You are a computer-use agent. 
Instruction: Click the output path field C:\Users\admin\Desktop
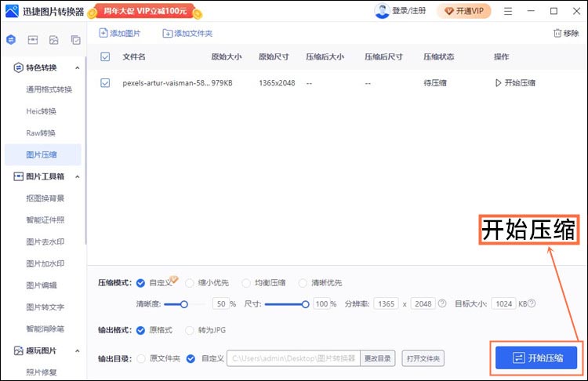293,358
